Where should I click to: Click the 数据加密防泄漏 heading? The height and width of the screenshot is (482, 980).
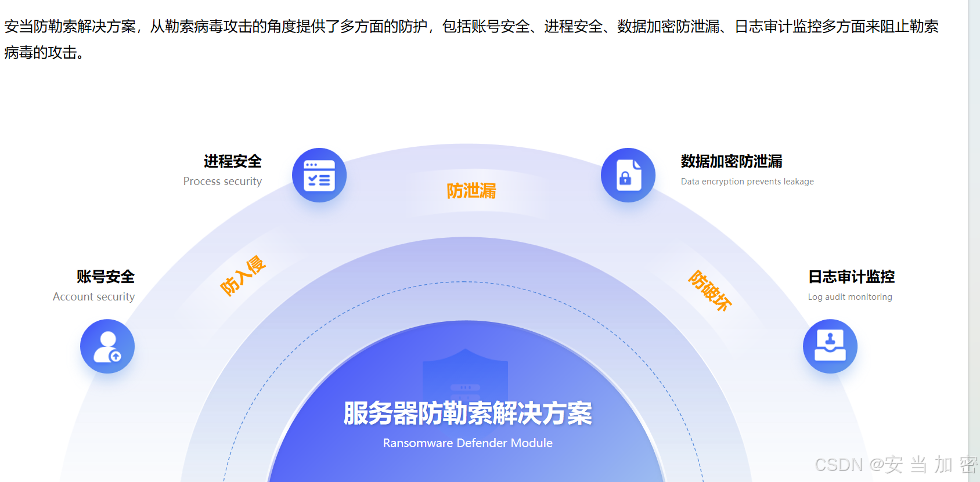732,161
